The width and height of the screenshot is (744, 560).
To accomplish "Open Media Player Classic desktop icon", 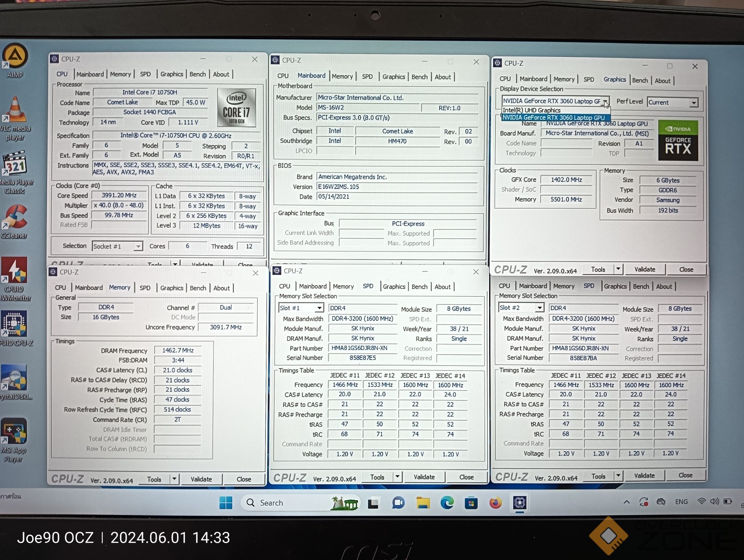I will point(15,173).
